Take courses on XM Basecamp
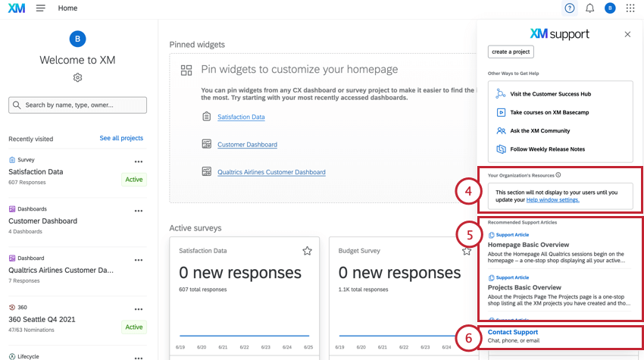The image size is (644, 360). click(x=549, y=113)
